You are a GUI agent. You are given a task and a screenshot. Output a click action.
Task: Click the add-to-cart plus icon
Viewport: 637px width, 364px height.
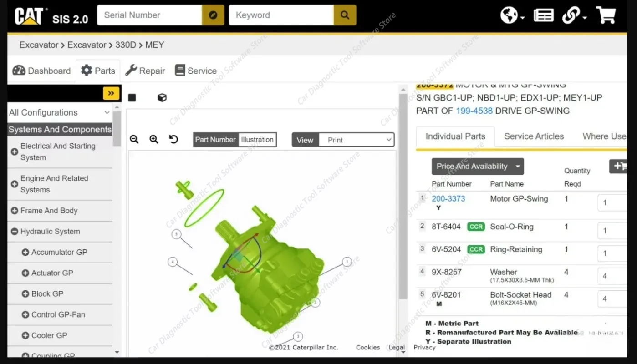[619, 166]
